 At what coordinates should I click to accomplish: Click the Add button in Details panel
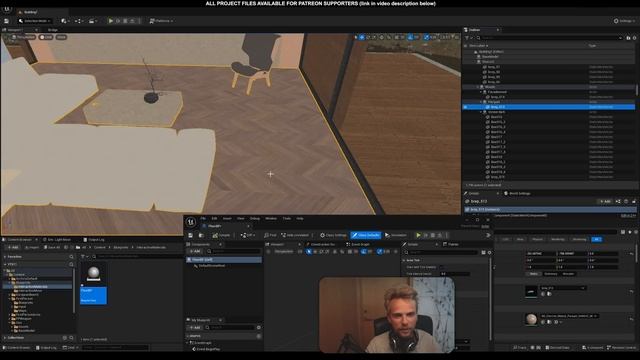(605, 201)
